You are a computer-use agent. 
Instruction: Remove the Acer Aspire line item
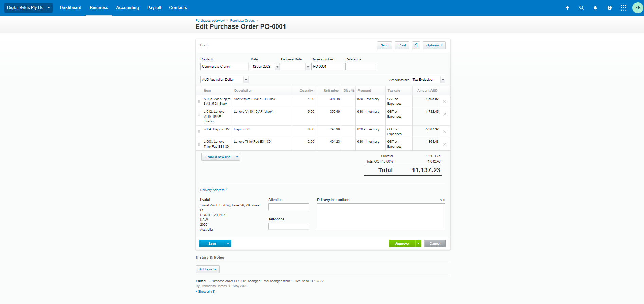[x=445, y=101]
